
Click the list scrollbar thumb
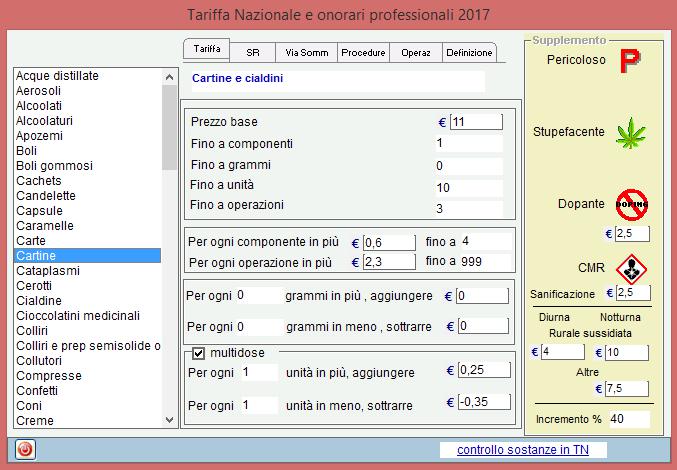tap(169, 127)
